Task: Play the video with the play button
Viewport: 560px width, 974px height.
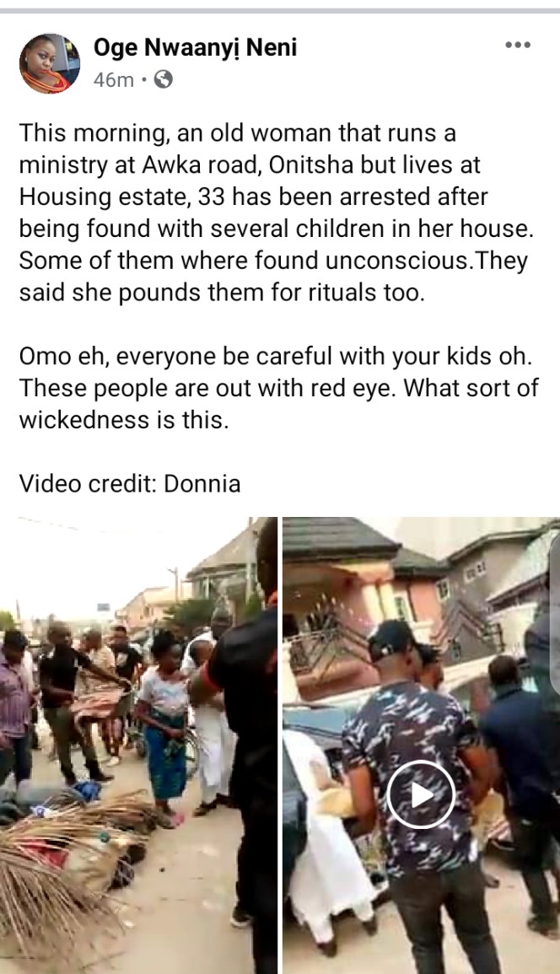Action: click(x=421, y=794)
